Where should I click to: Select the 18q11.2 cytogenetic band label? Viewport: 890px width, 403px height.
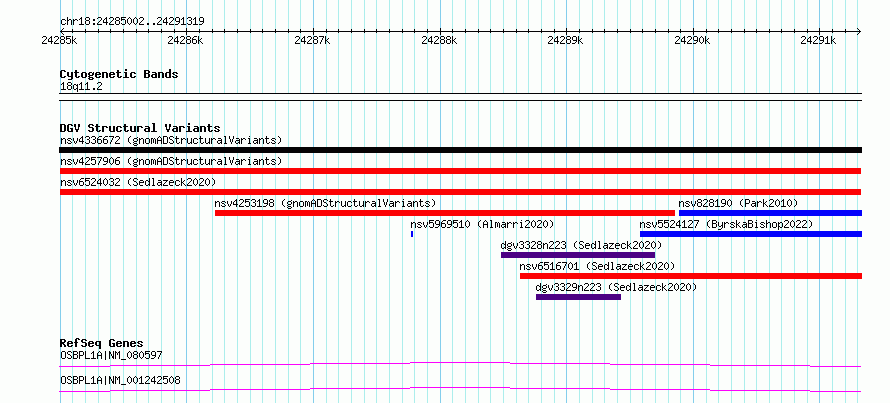pos(81,87)
